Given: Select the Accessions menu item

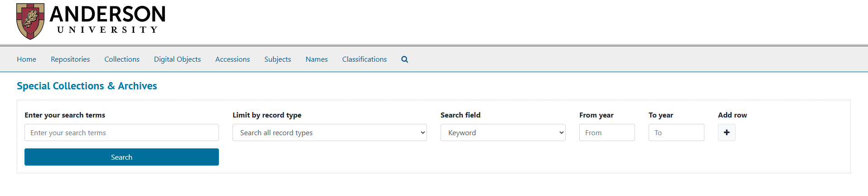Looking at the screenshot, I should [x=233, y=59].
